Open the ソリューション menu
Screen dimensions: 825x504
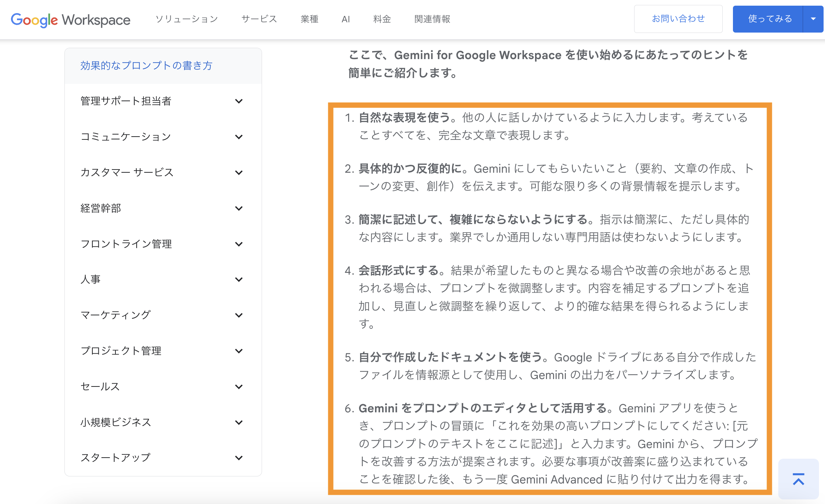pos(187,19)
